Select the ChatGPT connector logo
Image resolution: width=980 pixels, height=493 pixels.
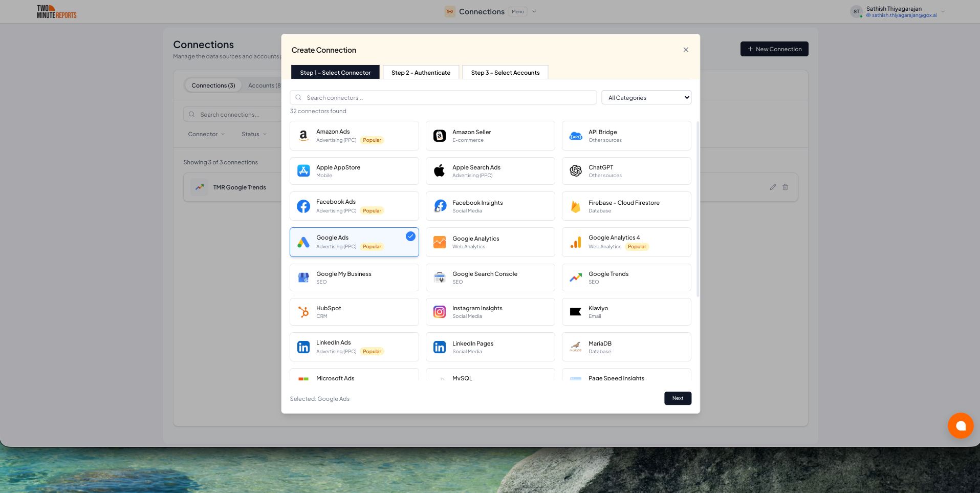pyautogui.click(x=576, y=171)
